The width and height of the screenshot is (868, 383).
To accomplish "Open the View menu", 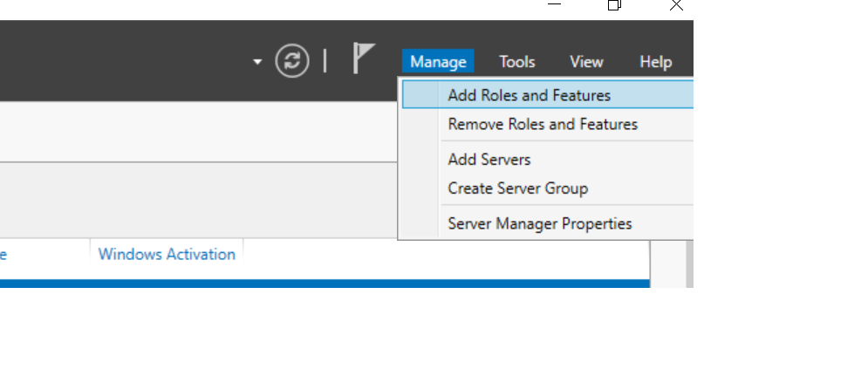I will point(586,62).
